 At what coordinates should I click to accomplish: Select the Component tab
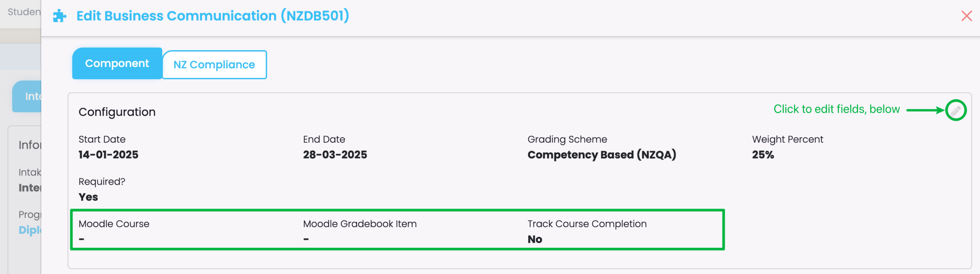pos(117,64)
